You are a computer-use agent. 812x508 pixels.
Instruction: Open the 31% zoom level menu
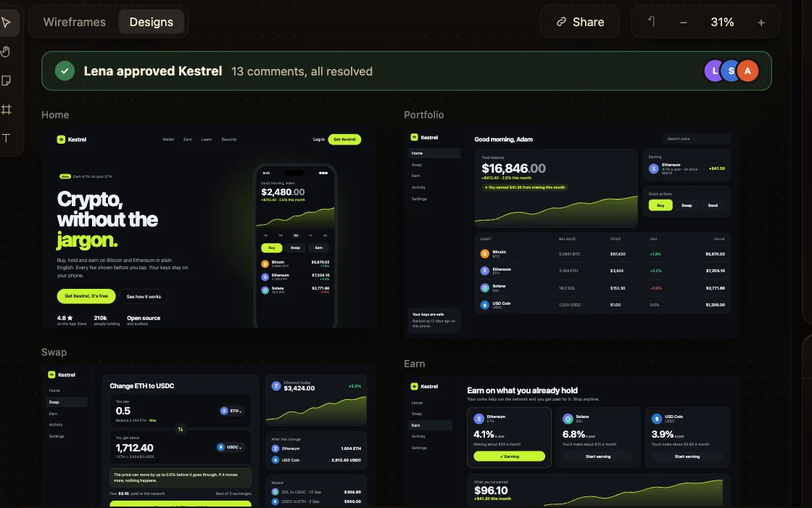click(x=722, y=22)
